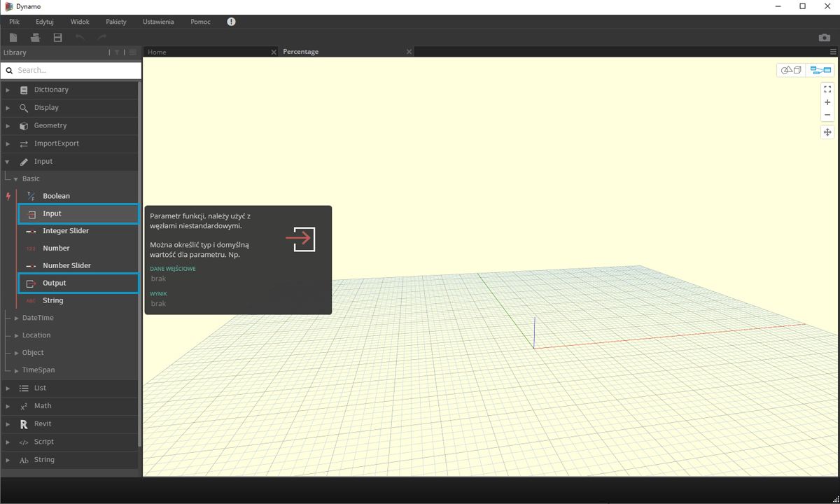
Task: Click the search magnifier icon
Action: 10,70
